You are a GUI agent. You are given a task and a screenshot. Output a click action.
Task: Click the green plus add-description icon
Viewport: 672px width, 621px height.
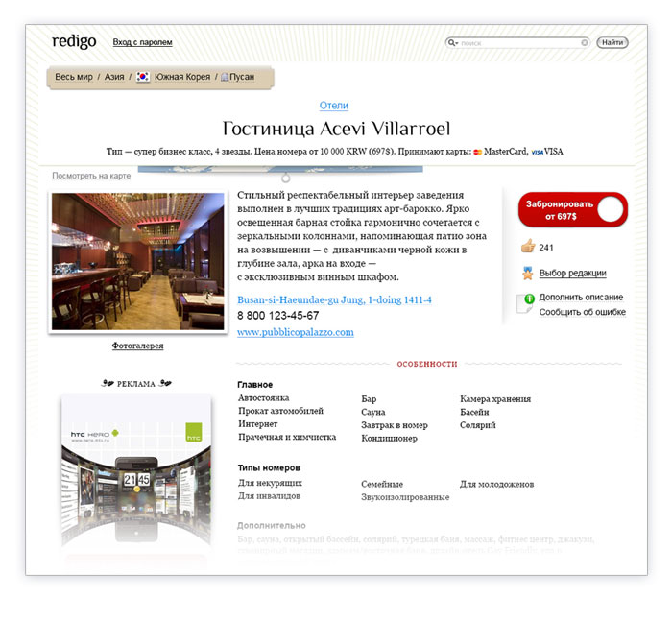click(530, 299)
